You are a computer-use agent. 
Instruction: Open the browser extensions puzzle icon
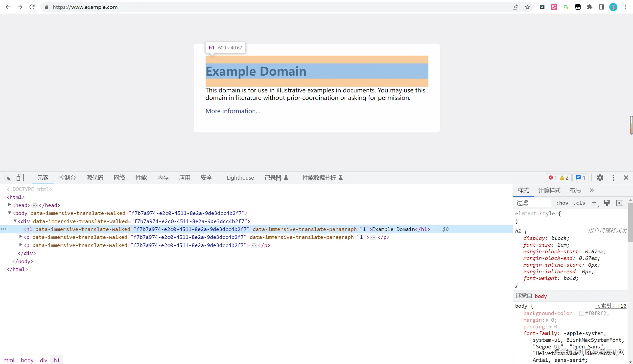click(589, 7)
